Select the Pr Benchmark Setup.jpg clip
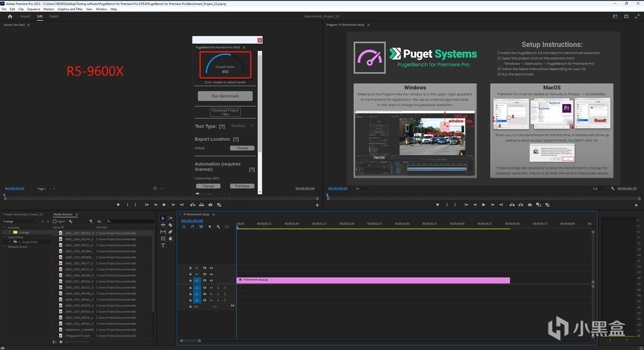This screenshot has width=644, height=350. [x=372, y=280]
